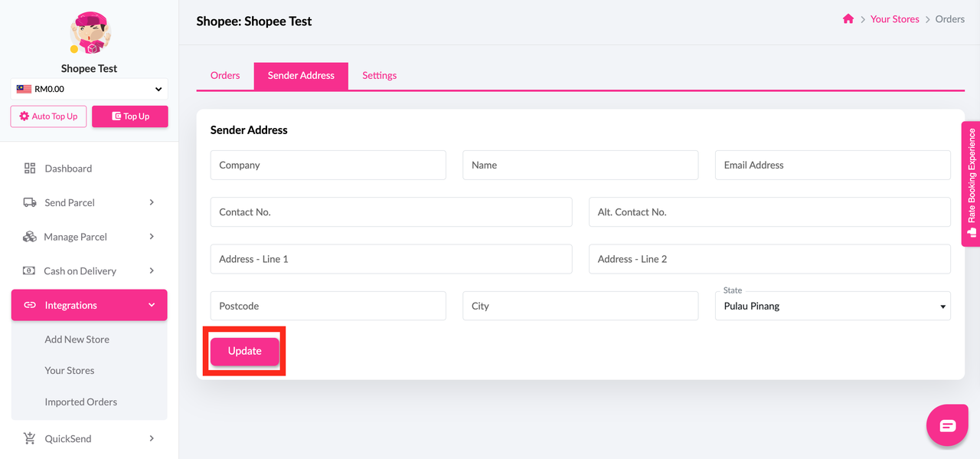The width and height of the screenshot is (980, 459).
Task: Select the Sender Address tab
Action: (x=301, y=76)
